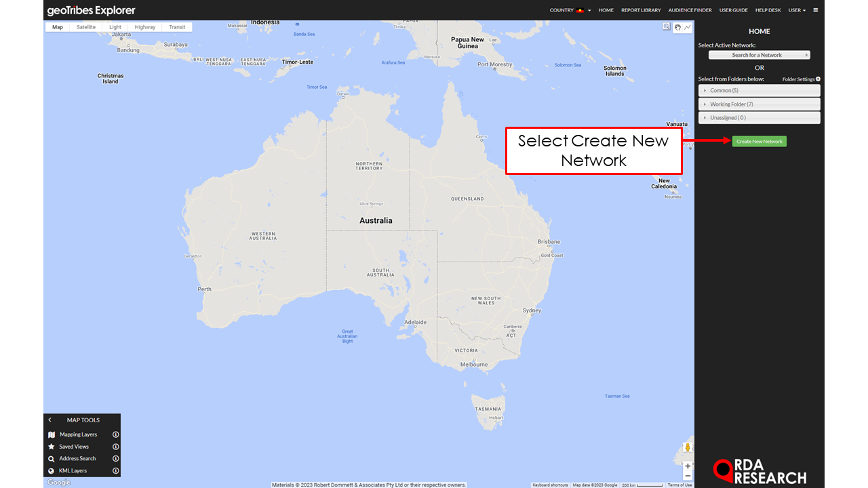Click the Port Moresby label on map
868x488 pixels.
pyautogui.click(x=495, y=64)
